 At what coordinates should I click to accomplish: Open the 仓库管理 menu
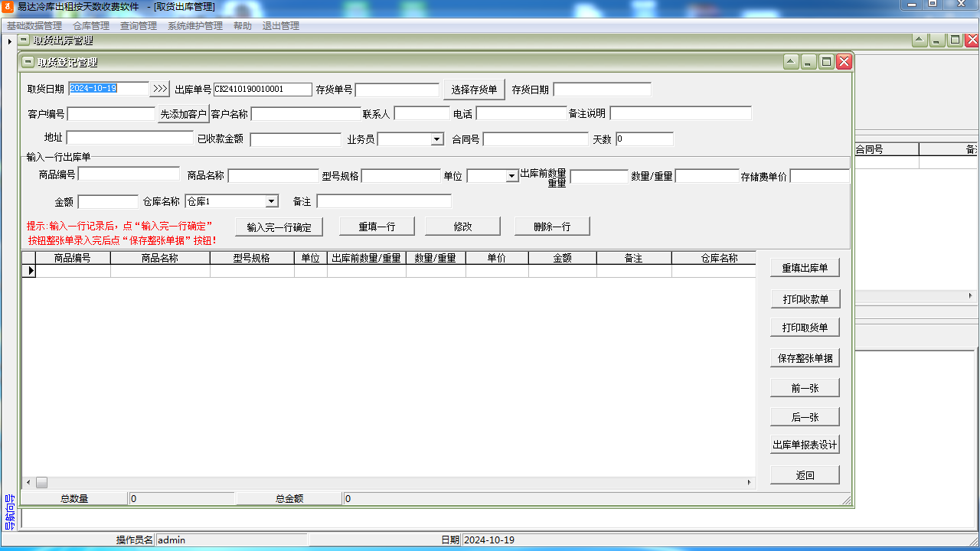91,25
